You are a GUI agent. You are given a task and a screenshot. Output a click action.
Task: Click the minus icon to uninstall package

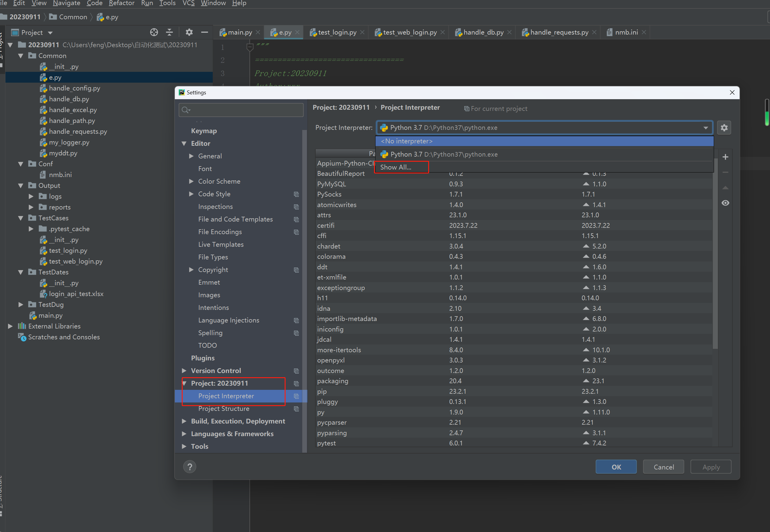coord(725,172)
